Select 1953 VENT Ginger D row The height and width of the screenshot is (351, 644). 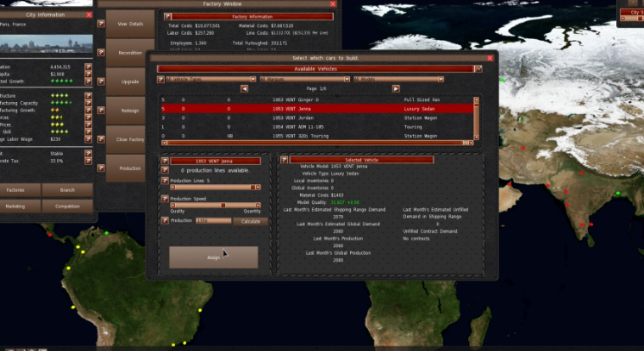click(x=317, y=100)
